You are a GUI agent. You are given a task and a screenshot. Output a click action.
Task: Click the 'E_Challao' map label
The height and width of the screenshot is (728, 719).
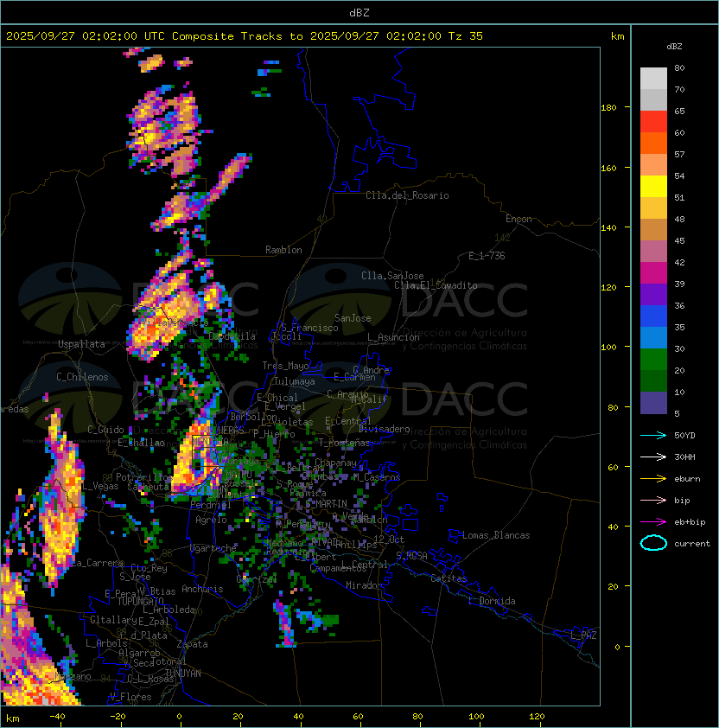pyautogui.click(x=141, y=443)
